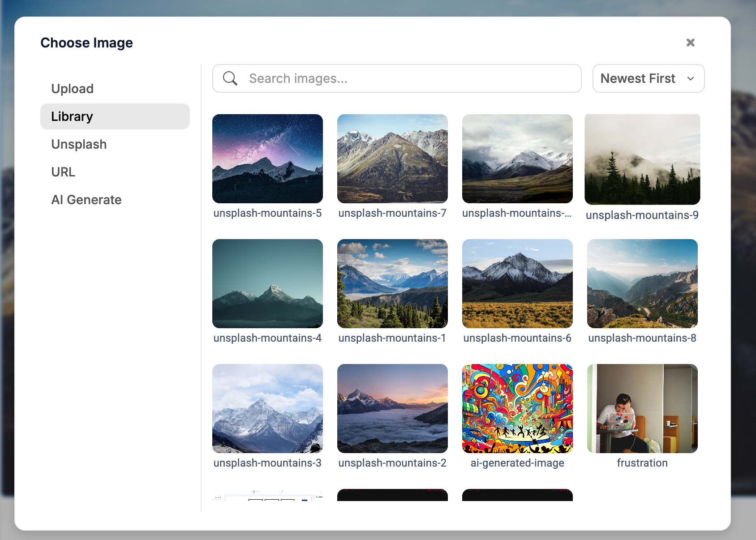
Task: Select the unsplash-mountains-3 snowy peaks image
Action: [267, 408]
